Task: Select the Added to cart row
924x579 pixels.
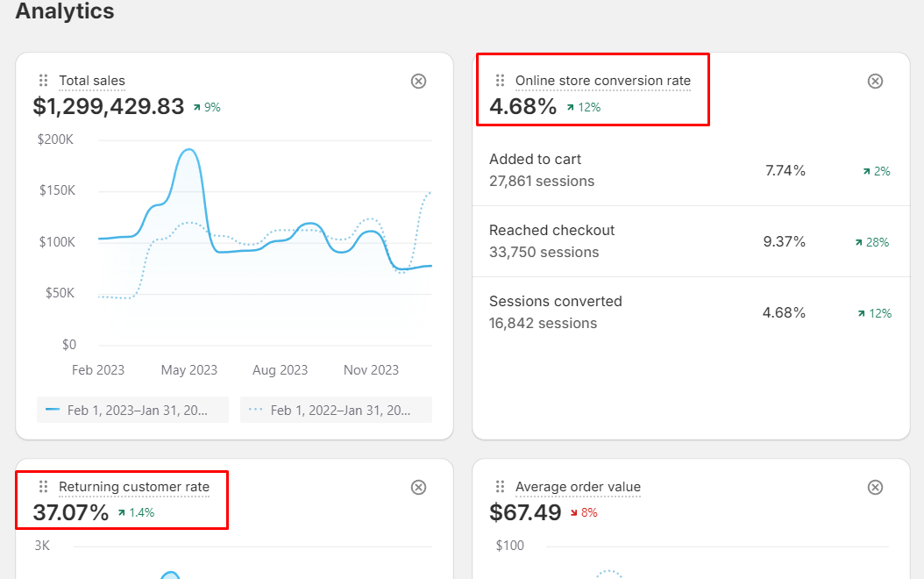Action: [691, 170]
